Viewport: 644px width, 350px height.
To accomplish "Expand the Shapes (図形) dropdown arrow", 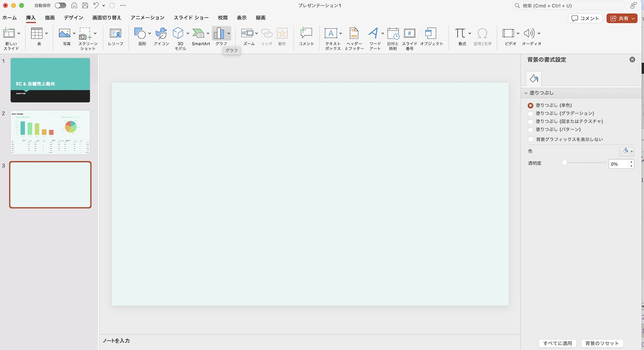I will coord(150,33).
